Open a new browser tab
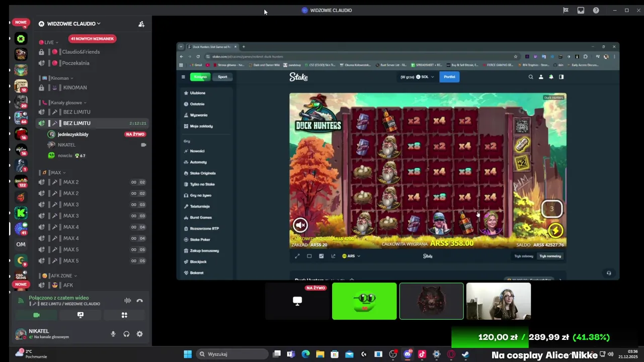The width and height of the screenshot is (644, 362). (244, 47)
